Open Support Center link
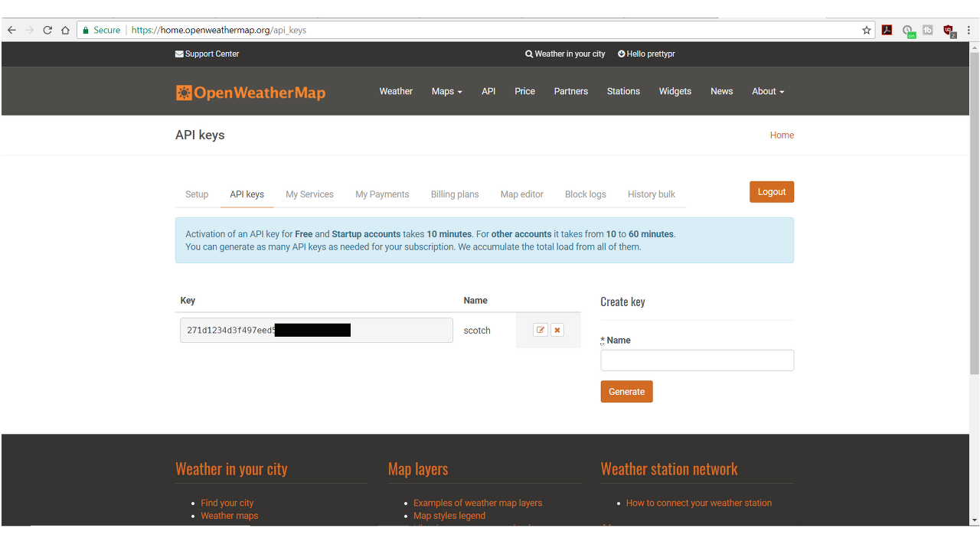This screenshot has height=551, width=980. pos(207,54)
